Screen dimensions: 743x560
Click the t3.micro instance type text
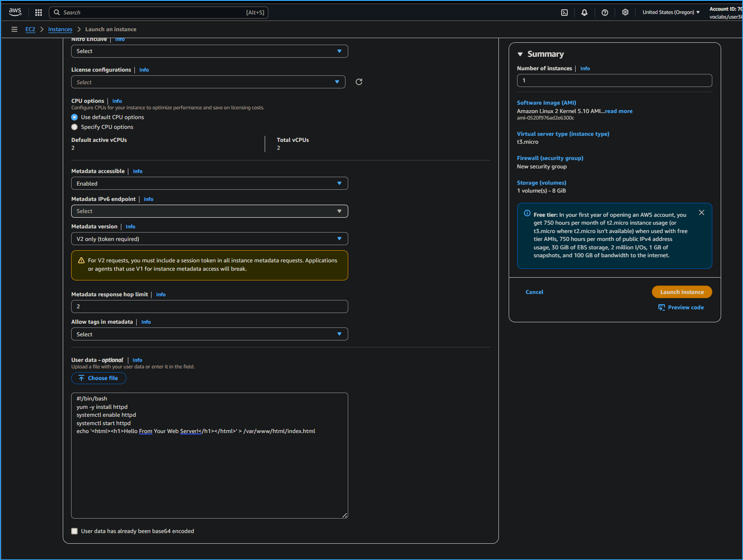[528, 142]
